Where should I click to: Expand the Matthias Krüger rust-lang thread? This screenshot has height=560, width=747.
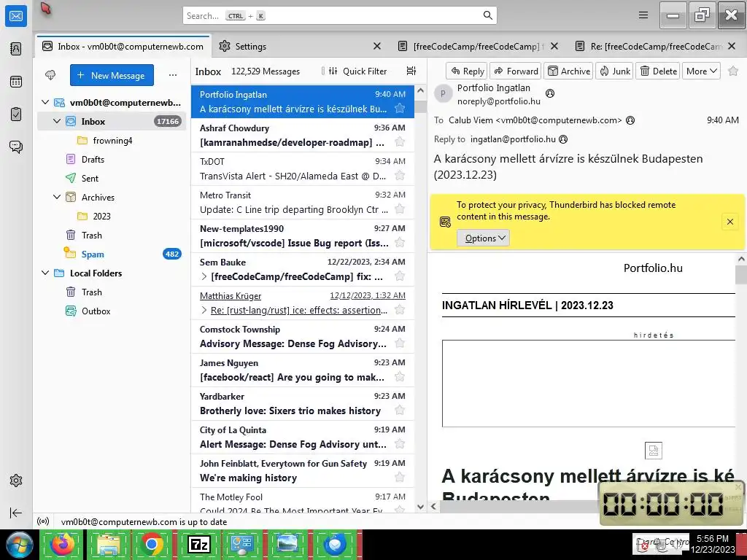(x=204, y=310)
